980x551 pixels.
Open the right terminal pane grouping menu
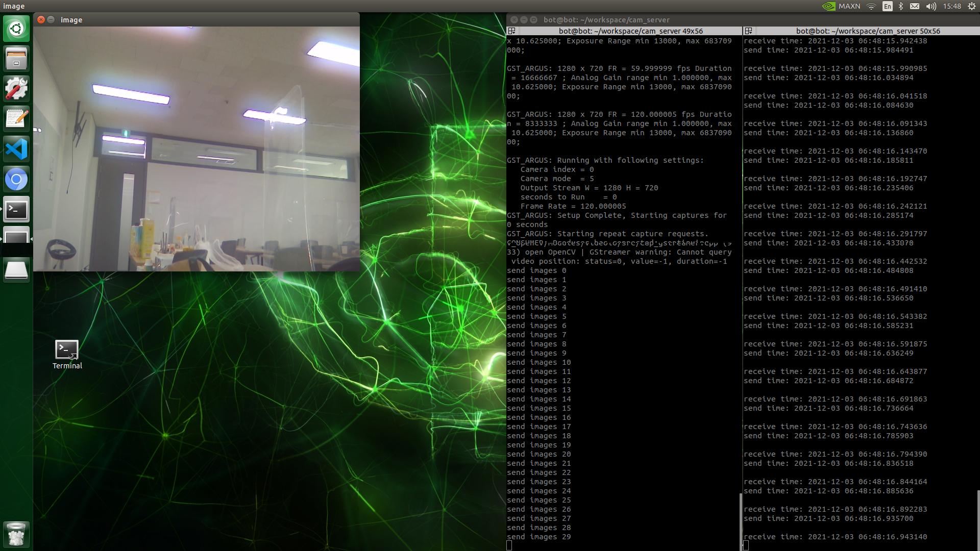pos(748,31)
